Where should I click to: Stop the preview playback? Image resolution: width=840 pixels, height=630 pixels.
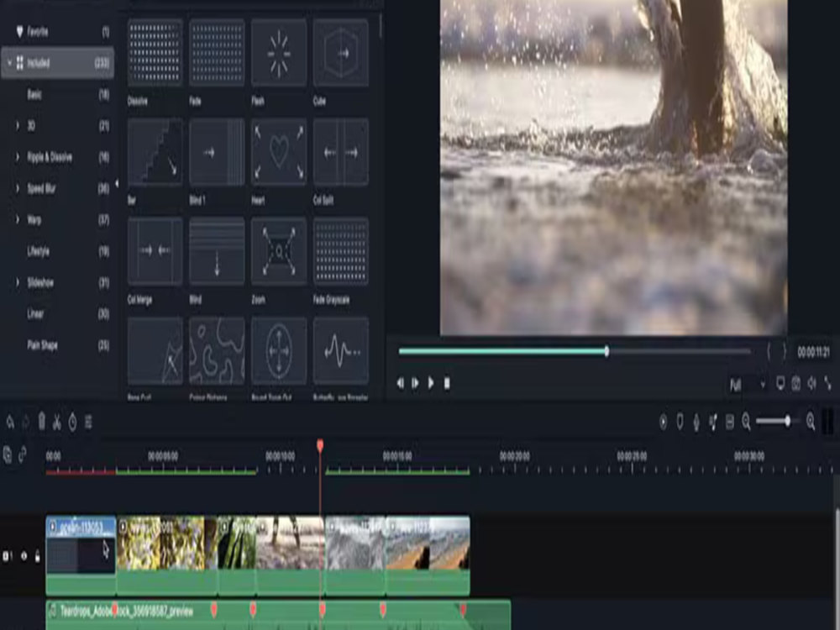pyautogui.click(x=447, y=384)
